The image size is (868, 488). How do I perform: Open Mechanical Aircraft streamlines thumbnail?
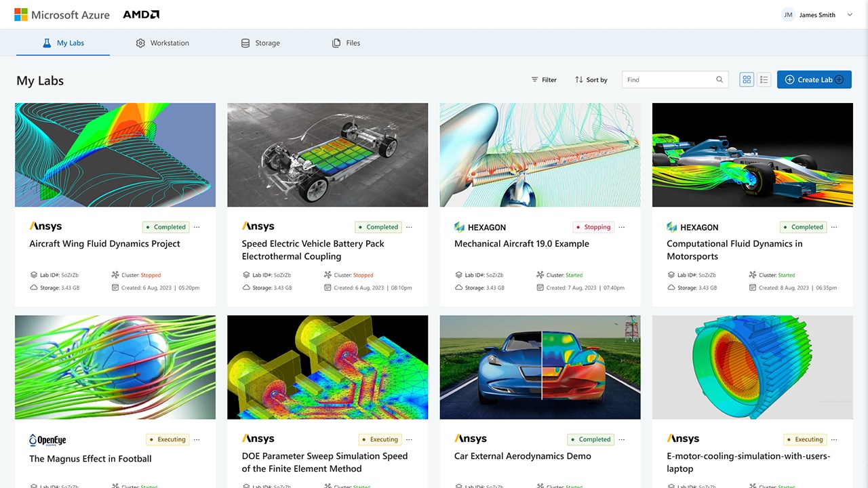[x=540, y=155]
